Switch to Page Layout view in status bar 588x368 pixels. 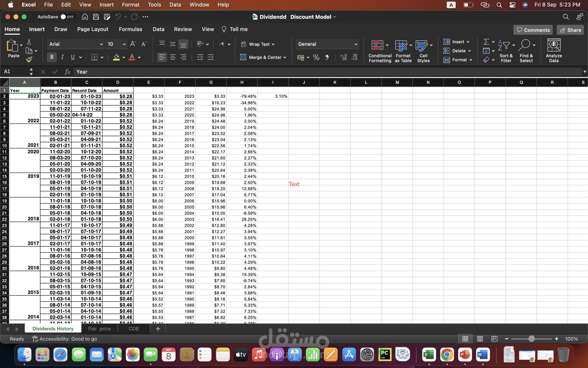coord(480,339)
